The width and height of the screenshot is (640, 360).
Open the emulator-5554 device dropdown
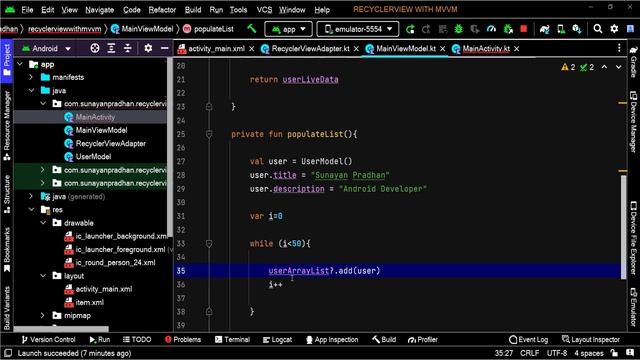[358, 29]
